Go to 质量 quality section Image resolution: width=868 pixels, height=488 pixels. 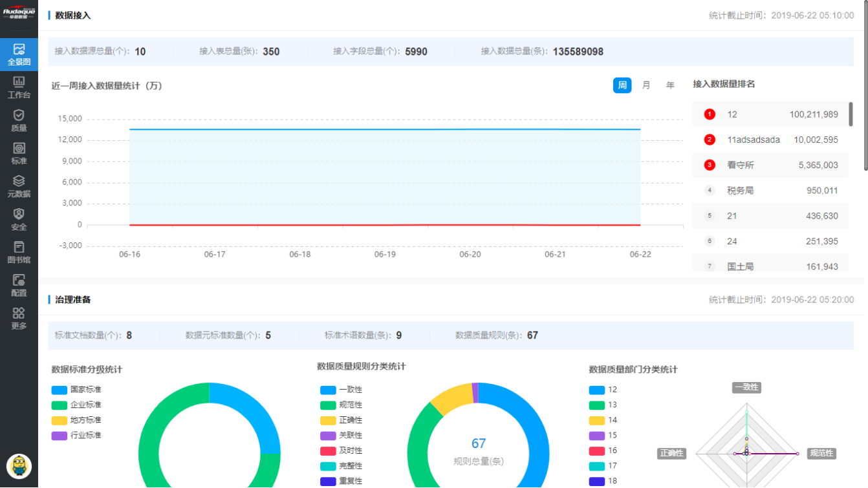19,121
